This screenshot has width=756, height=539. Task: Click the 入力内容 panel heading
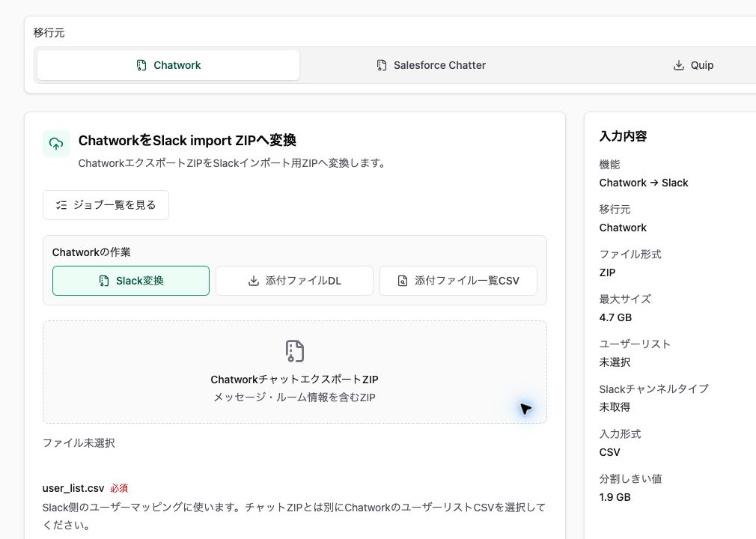[x=623, y=136]
